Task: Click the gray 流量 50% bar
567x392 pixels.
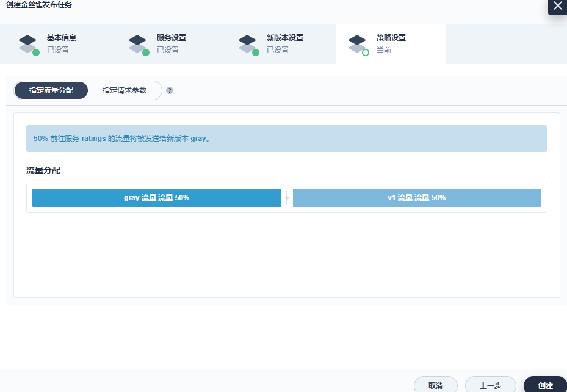Action: [156, 198]
